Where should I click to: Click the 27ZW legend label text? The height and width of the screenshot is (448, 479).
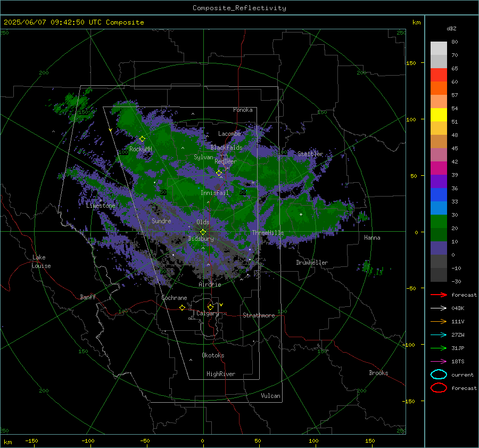(x=458, y=335)
